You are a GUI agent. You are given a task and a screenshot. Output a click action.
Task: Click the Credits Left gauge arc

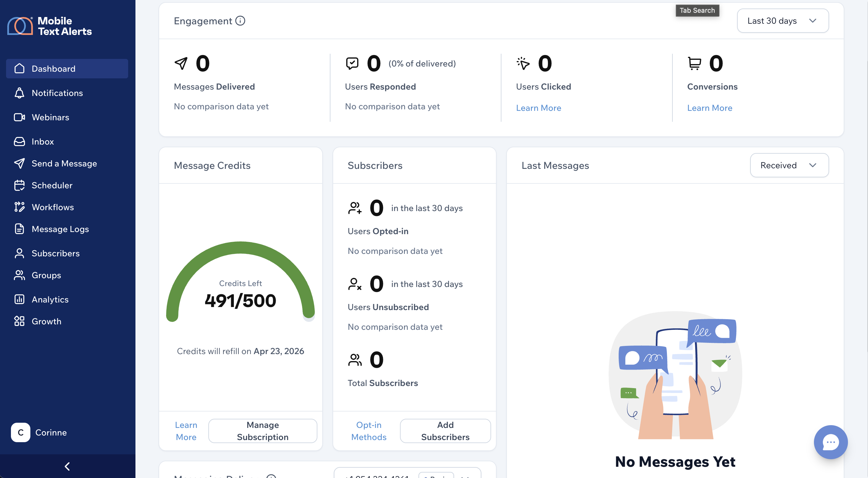tap(241, 248)
